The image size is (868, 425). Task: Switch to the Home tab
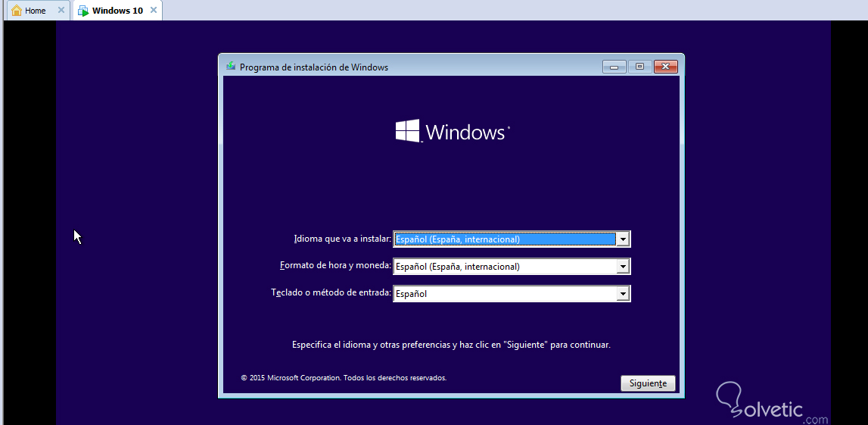[x=38, y=11]
